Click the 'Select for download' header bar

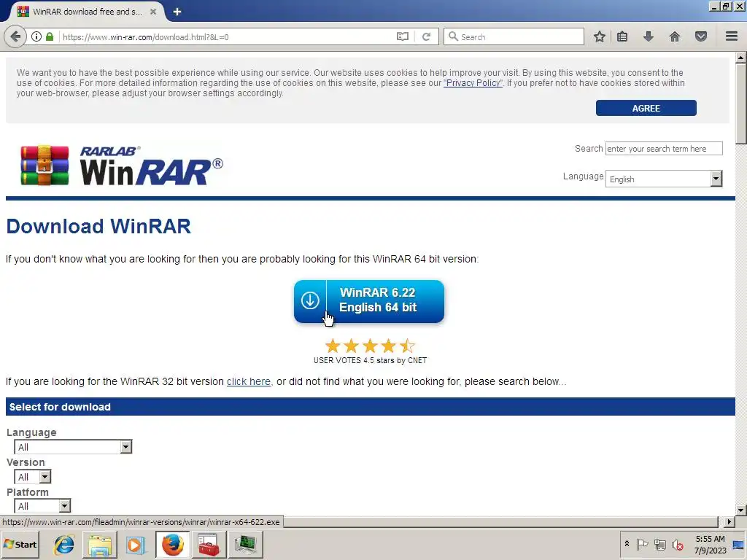pos(370,407)
